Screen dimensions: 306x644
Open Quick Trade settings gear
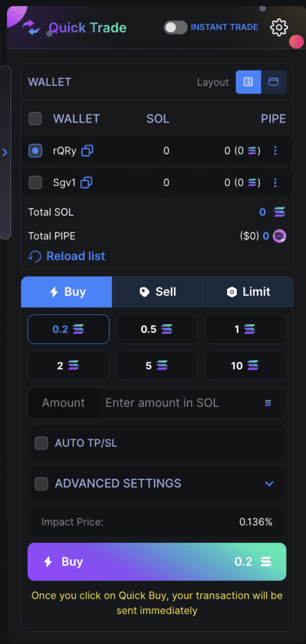coord(279,28)
